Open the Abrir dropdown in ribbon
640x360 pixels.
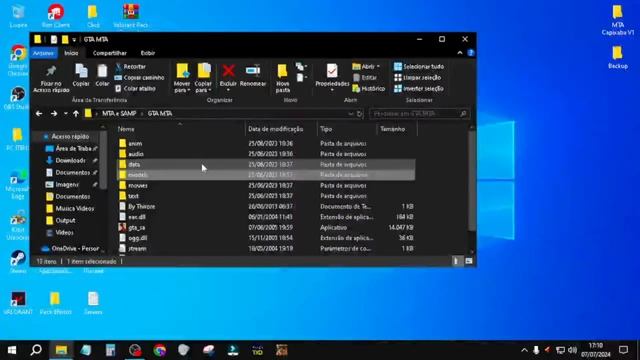coord(366,67)
